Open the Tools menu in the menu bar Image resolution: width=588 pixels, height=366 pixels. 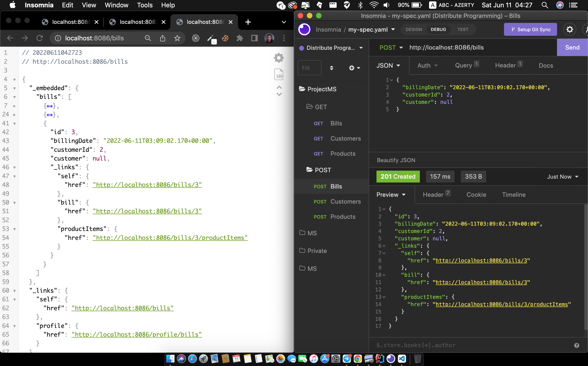[145, 5]
